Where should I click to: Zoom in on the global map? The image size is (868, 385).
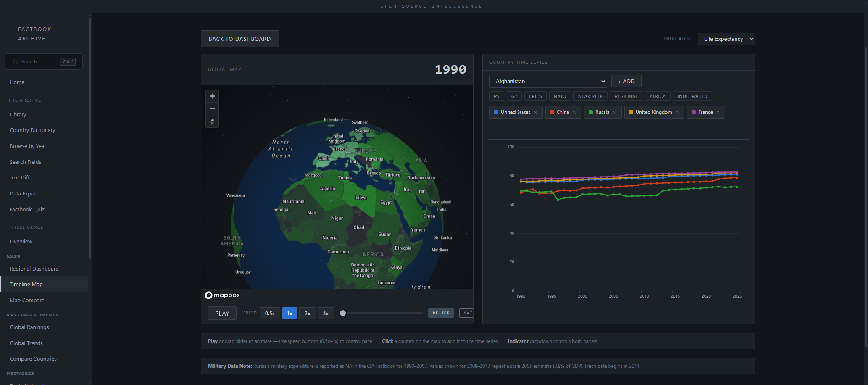pos(212,96)
